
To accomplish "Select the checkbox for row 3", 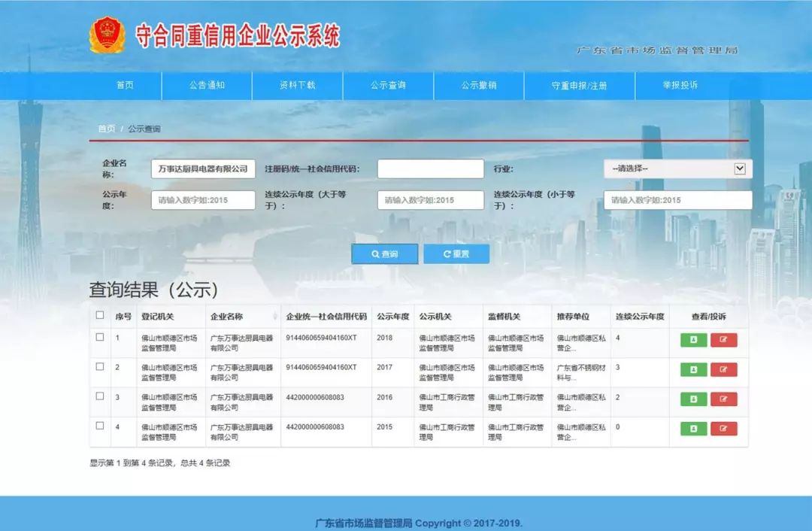I will tap(100, 396).
